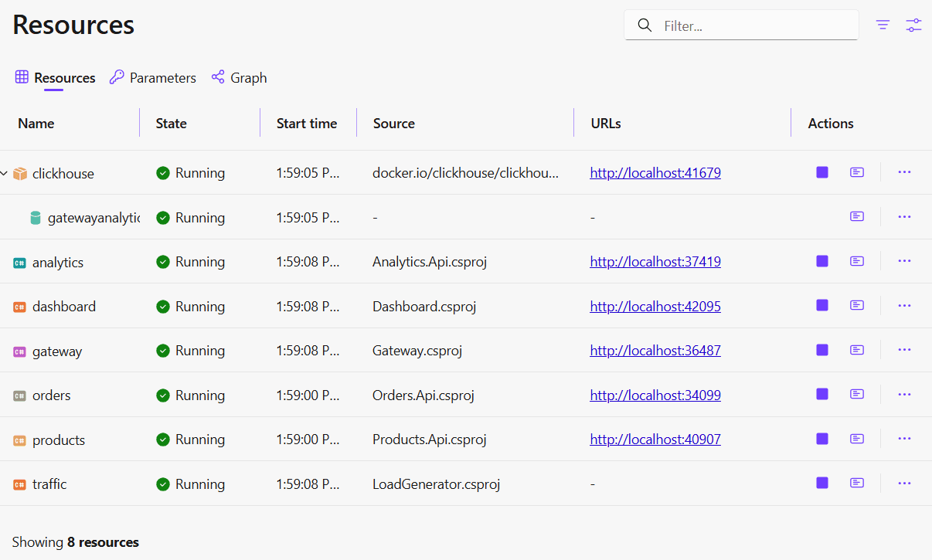Click the Products.Api.csproj source cell
Screen dimensions: 932x560
(x=430, y=440)
